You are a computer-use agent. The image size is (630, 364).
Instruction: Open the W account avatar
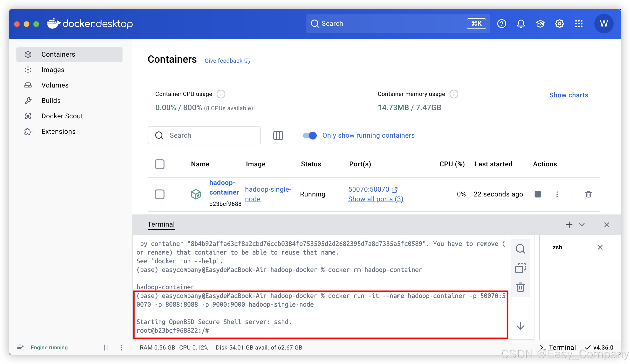(603, 23)
